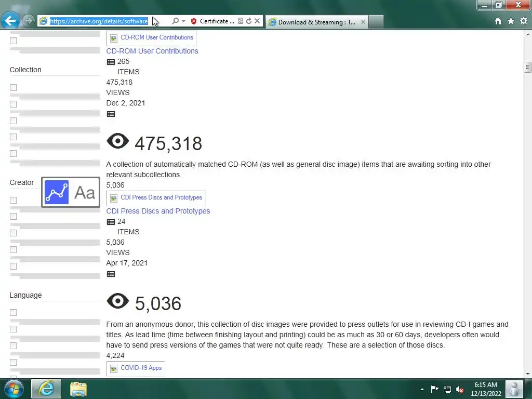Open CD-ROM User Contributions thumbnail image link
Image resolution: width=532 pixels, height=399 pixels.
[151, 37]
